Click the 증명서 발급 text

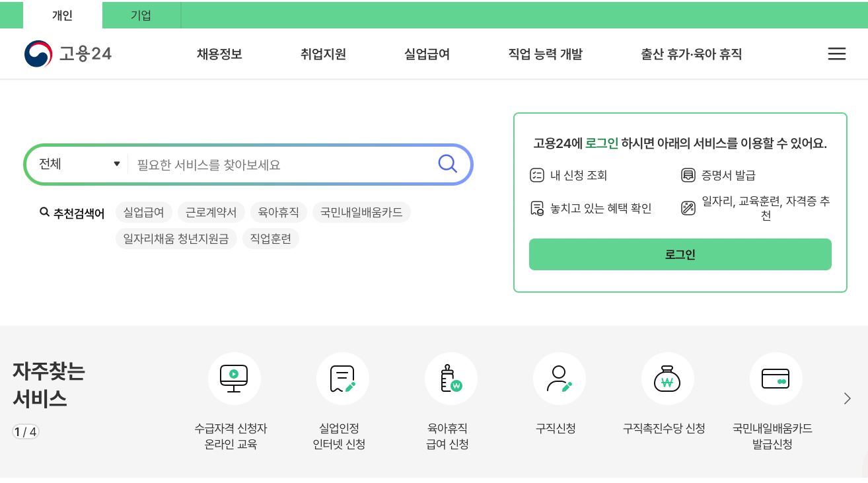[x=729, y=175]
